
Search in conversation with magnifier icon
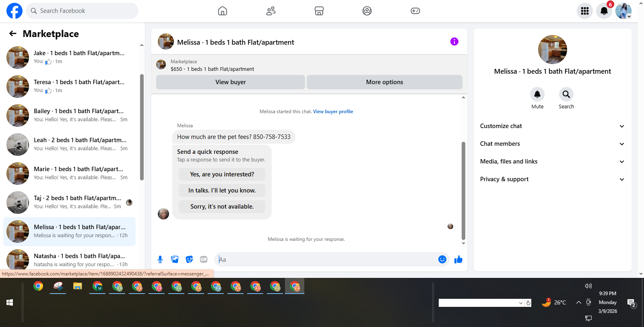(x=566, y=94)
